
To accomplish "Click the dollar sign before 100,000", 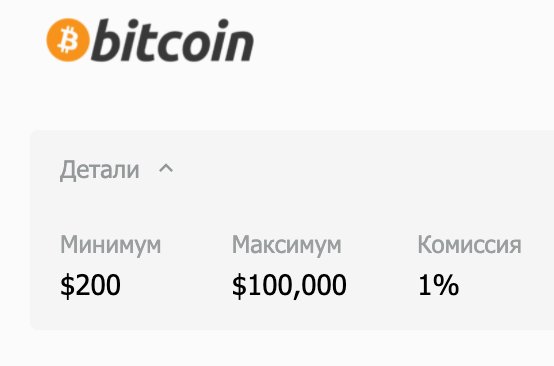I will pos(239,285).
